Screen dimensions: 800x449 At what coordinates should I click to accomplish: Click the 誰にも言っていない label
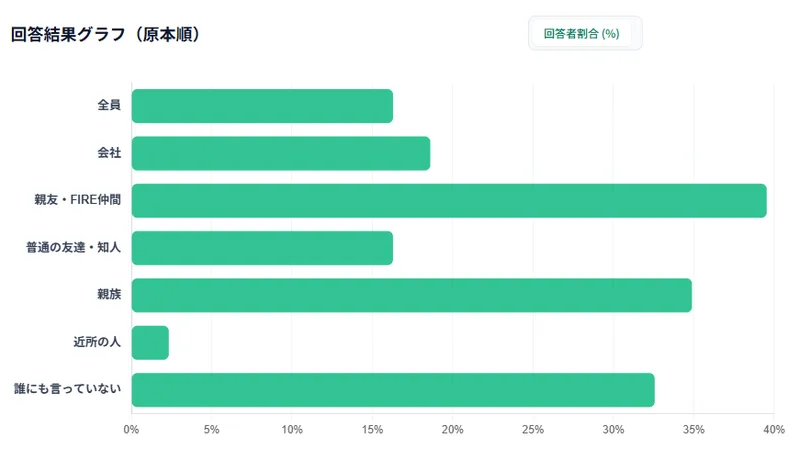click(67, 389)
